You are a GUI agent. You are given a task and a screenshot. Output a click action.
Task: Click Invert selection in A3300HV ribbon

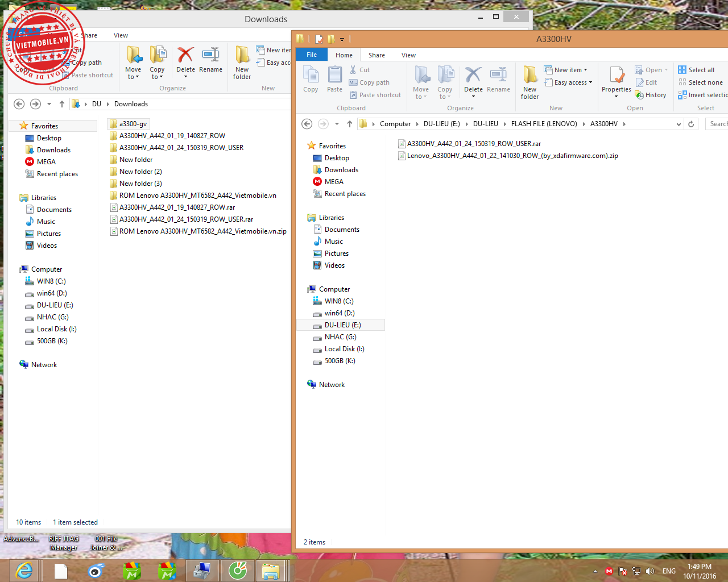702,95
